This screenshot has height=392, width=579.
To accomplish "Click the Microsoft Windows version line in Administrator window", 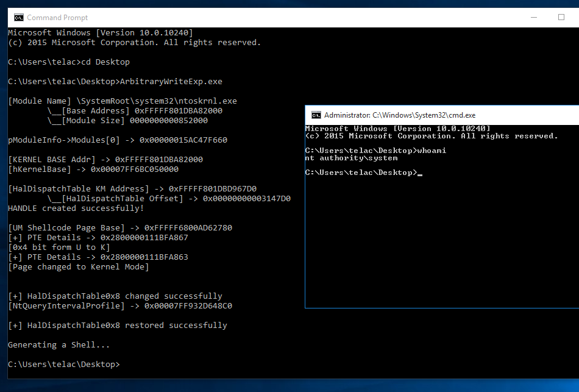I will coord(398,129).
